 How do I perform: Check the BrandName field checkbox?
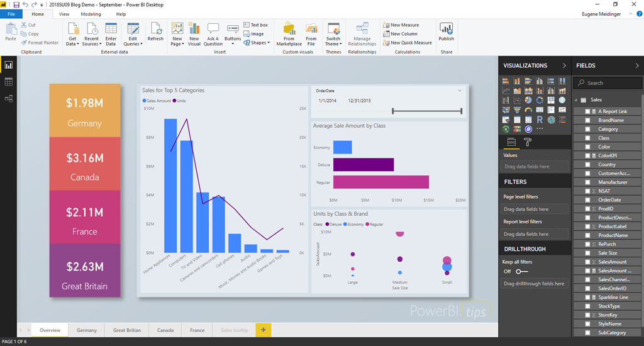click(588, 120)
